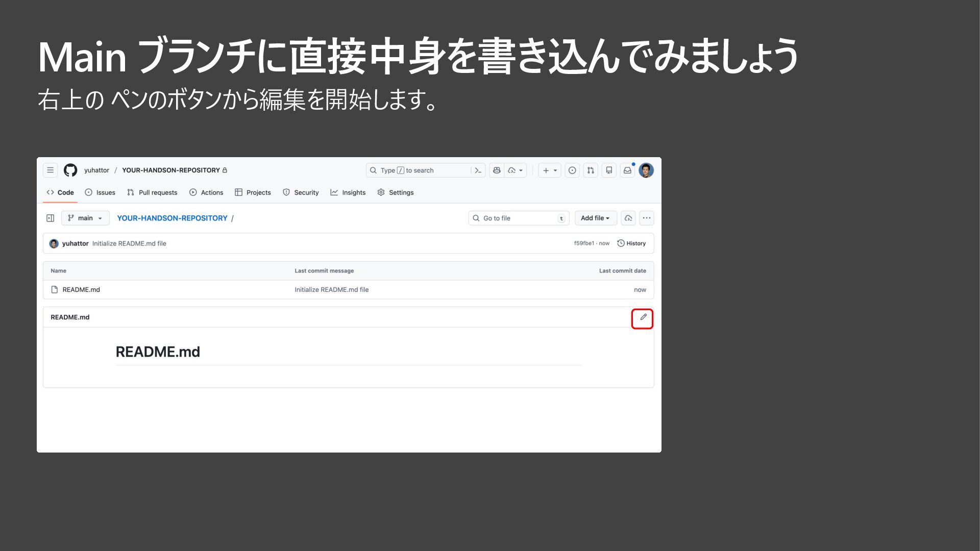Click the pencil edit icon for README.md
Image resolution: width=980 pixels, height=551 pixels.
click(x=643, y=317)
